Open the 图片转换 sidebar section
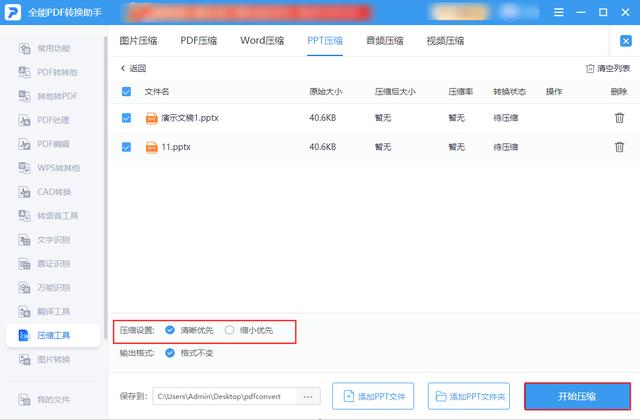This screenshot has height=420, width=640. 45,359
